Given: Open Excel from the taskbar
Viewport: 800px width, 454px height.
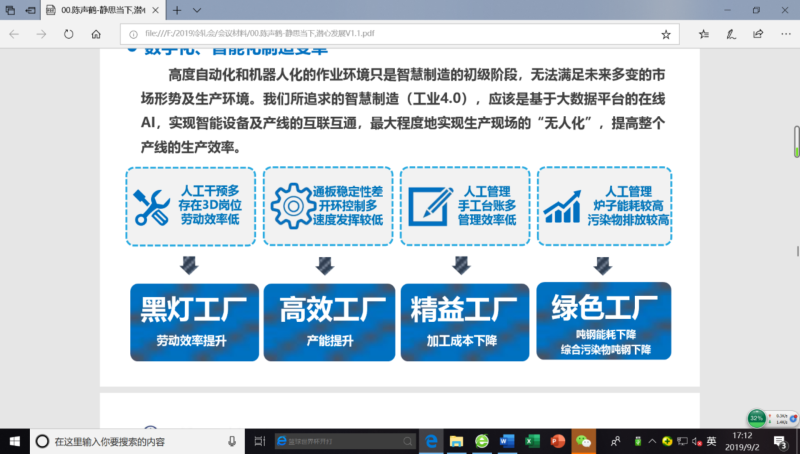Looking at the screenshot, I should (x=532, y=441).
